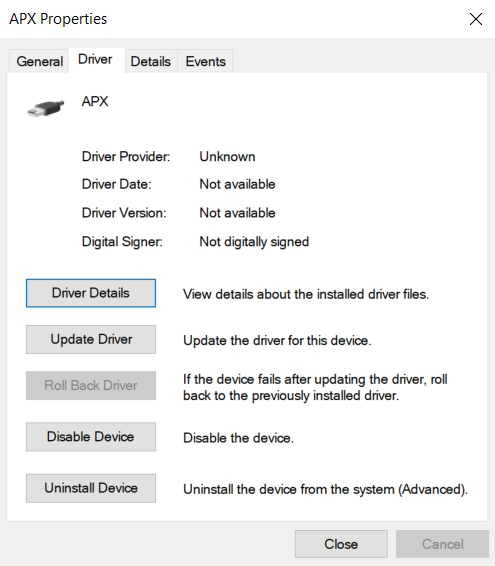Select Uninstall Device button
Viewport: 495px width, 566px height.
click(x=91, y=488)
